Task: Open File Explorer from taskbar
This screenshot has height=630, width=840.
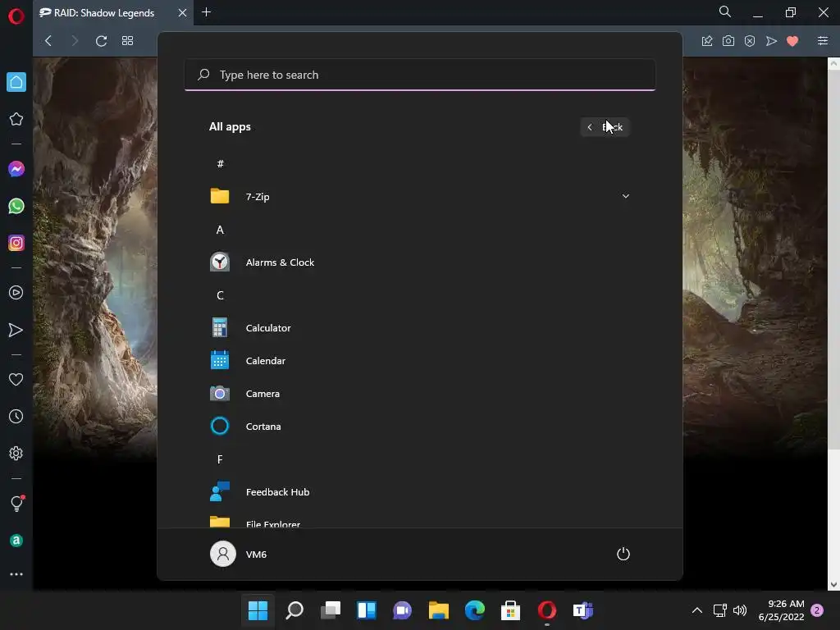Action: [x=439, y=610]
